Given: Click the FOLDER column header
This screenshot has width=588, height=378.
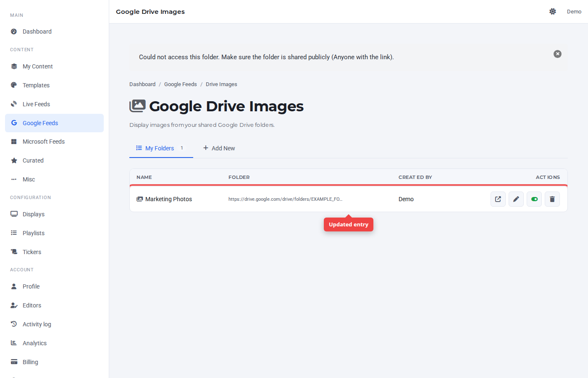Looking at the screenshot, I should [239, 177].
